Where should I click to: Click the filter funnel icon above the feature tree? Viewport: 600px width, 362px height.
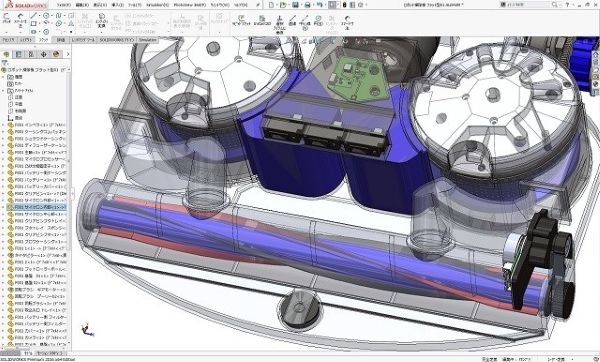tap(5, 63)
